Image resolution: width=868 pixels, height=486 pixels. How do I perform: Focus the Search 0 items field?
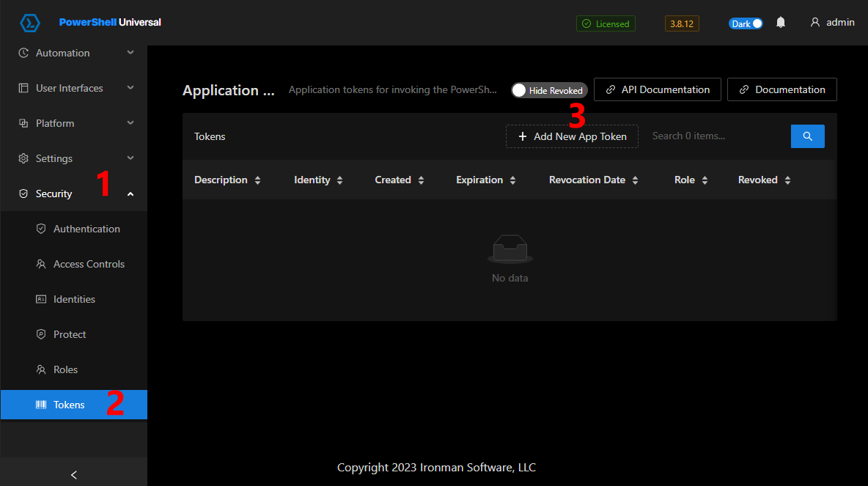(718, 136)
